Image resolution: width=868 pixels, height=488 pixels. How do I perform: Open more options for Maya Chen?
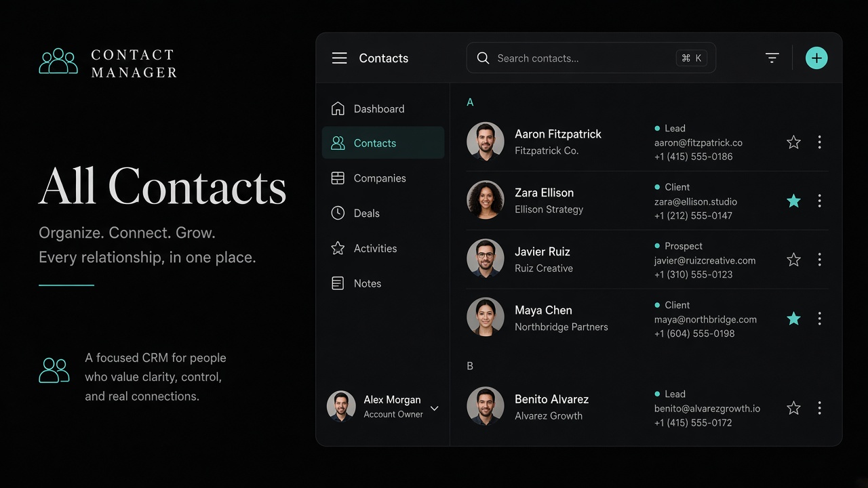point(819,319)
